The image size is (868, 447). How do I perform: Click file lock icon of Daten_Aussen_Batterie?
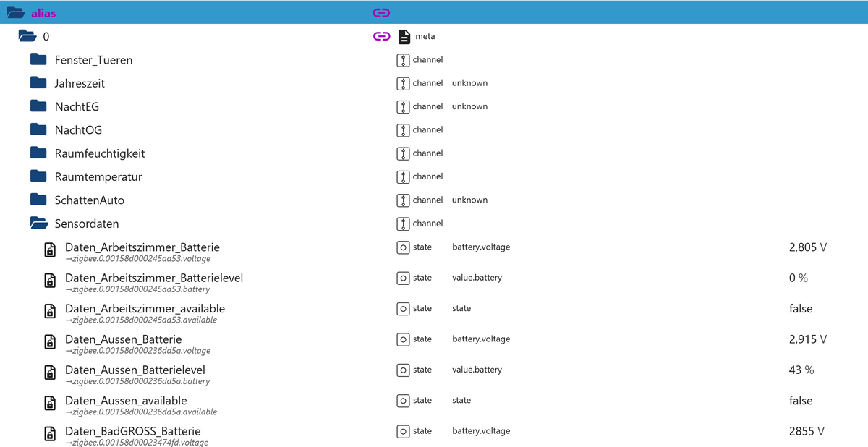50,342
